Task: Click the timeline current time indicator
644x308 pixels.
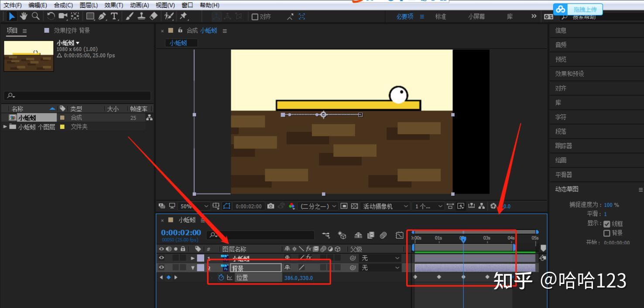Action: point(463,239)
